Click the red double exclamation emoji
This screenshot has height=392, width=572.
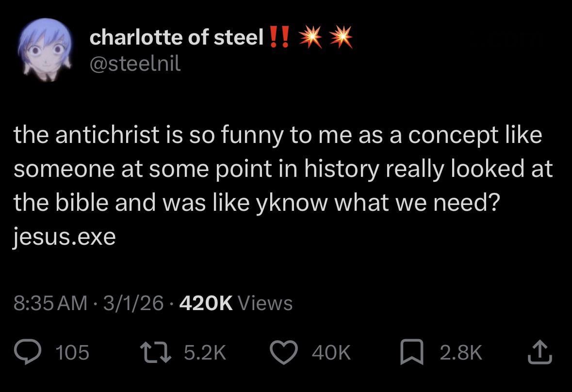click(x=280, y=37)
